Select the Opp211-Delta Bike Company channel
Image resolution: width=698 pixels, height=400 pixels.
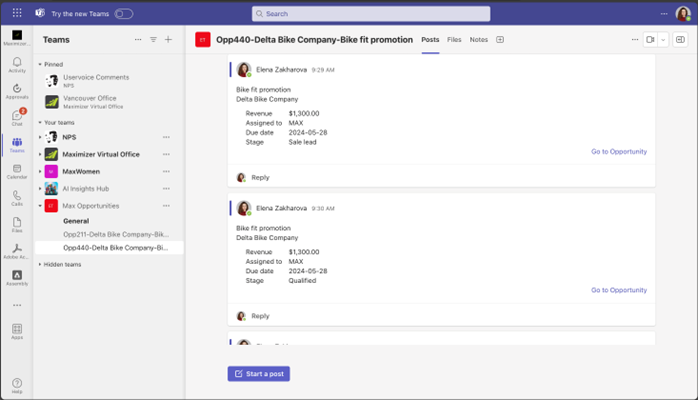116,234
